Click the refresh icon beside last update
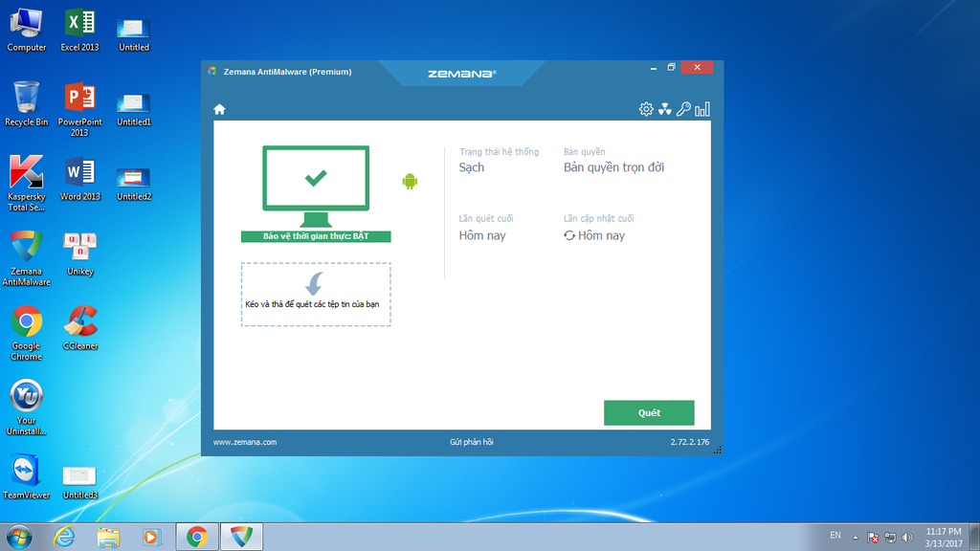 pos(569,235)
